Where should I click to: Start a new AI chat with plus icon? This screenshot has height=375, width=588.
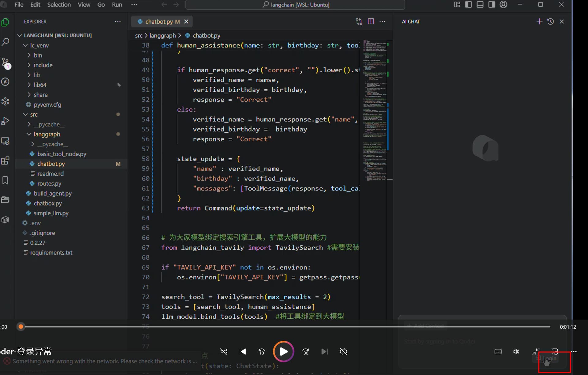pos(539,21)
